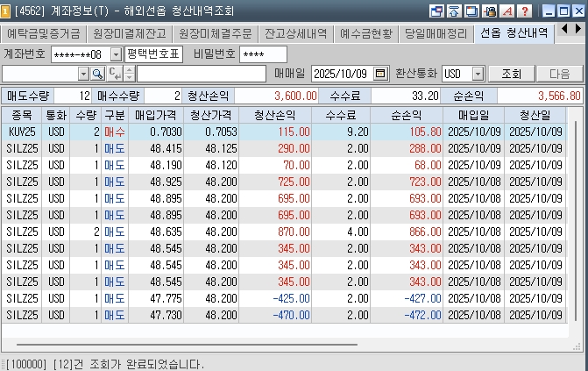The width and height of the screenshot is (588, 371).
Task: Click the symbol code input box
Action: [x=40, y=74]
